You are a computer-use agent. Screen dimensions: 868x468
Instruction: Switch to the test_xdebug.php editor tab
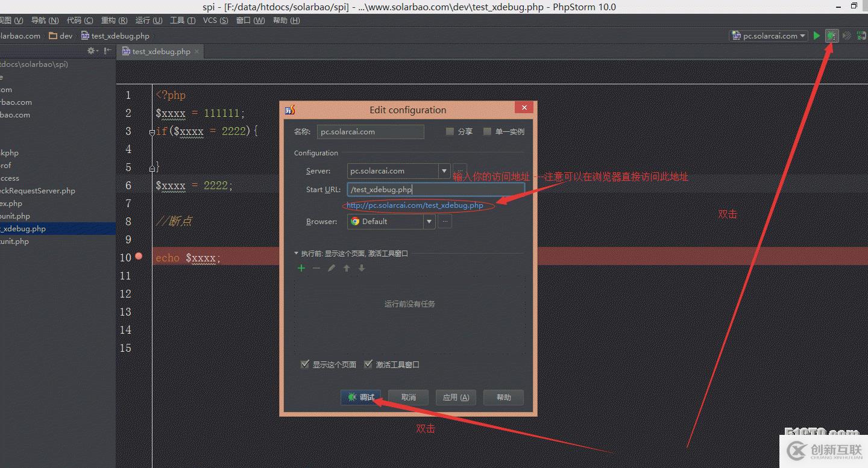pyautogui.click(x=161, y=52)
